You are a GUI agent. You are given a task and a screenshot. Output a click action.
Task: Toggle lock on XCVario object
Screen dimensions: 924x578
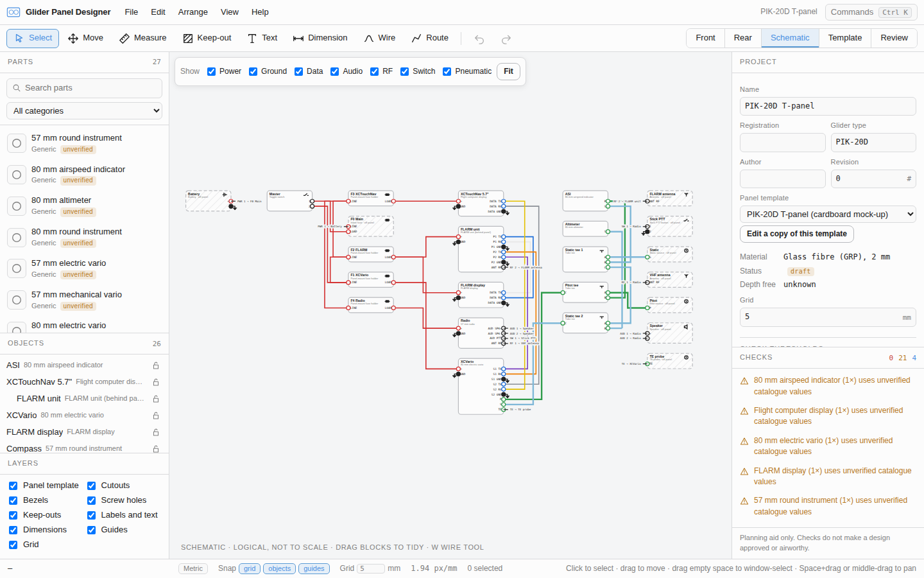click(156, 416)
